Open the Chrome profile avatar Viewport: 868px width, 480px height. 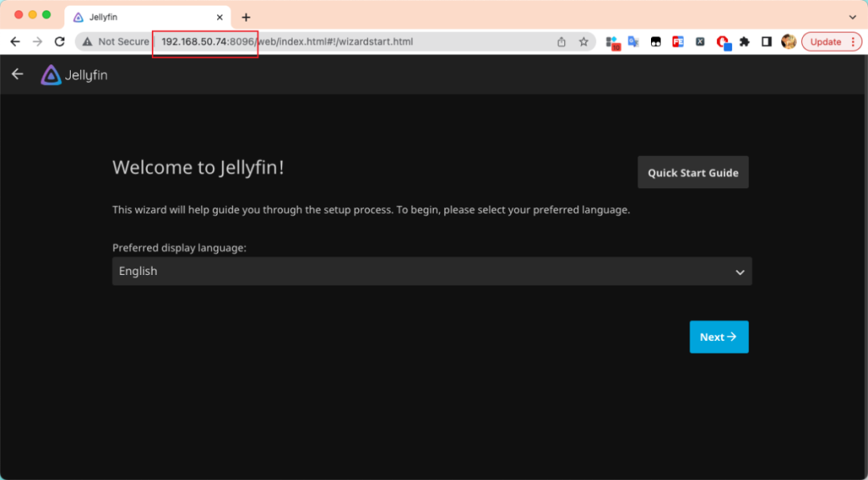(x=789, y=42)
